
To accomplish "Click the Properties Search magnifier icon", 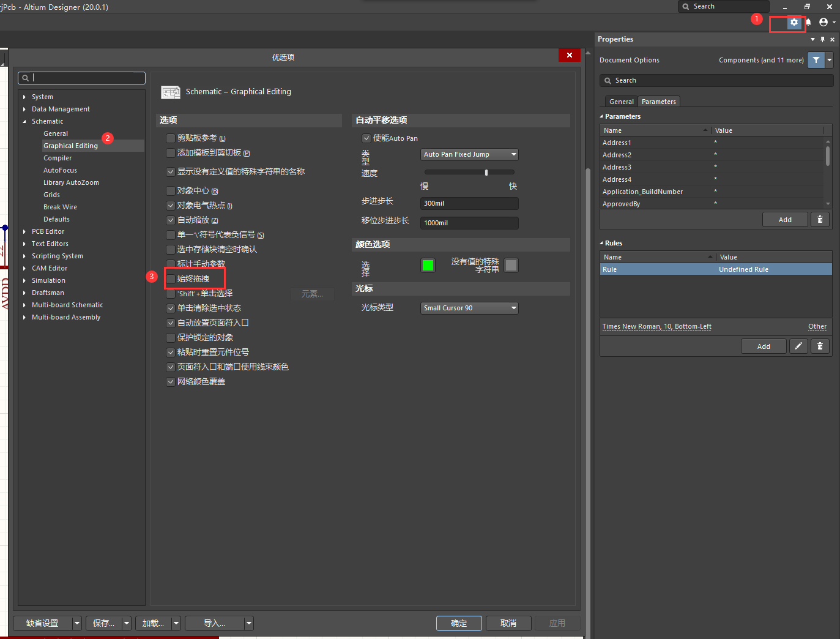I will coord(608,81).
